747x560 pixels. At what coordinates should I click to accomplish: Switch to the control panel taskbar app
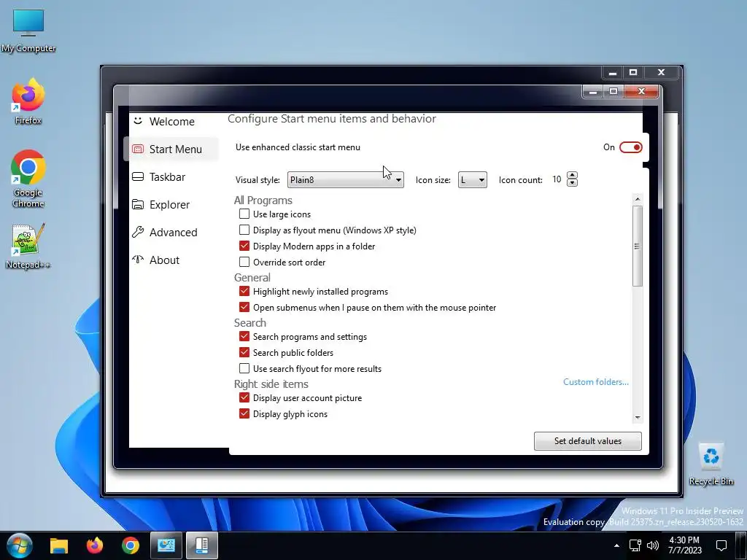point(166,545)
